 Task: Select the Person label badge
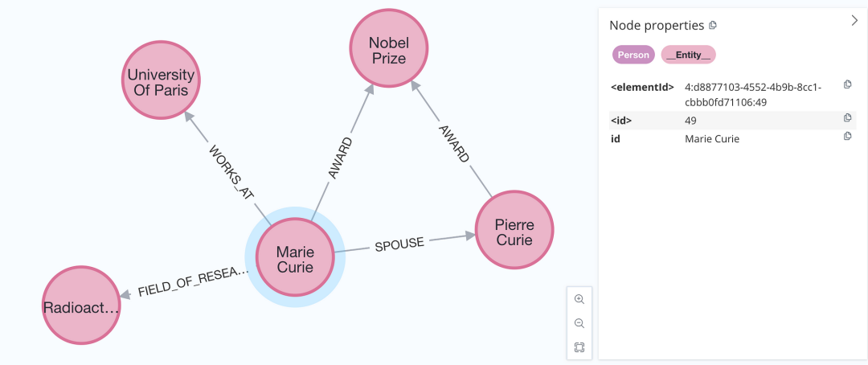(x=633, y=55)
